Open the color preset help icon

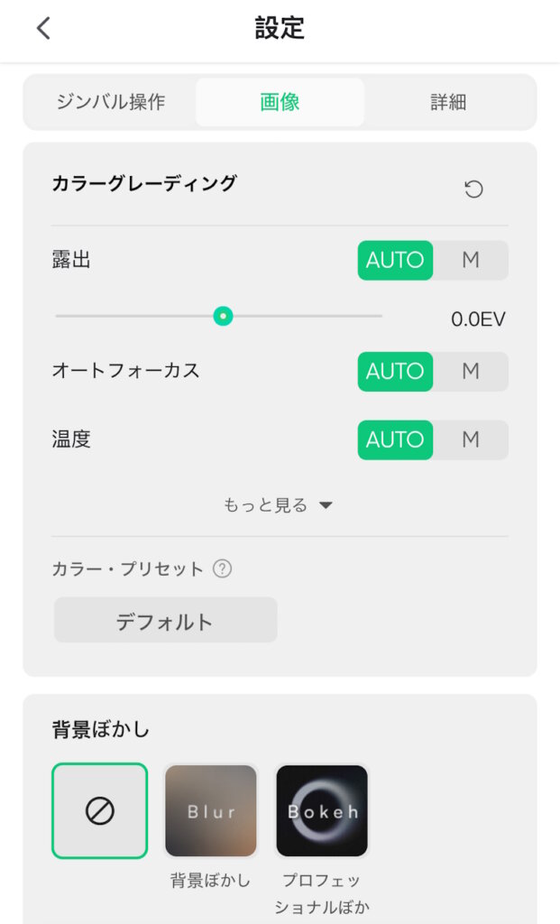(223, 568)
